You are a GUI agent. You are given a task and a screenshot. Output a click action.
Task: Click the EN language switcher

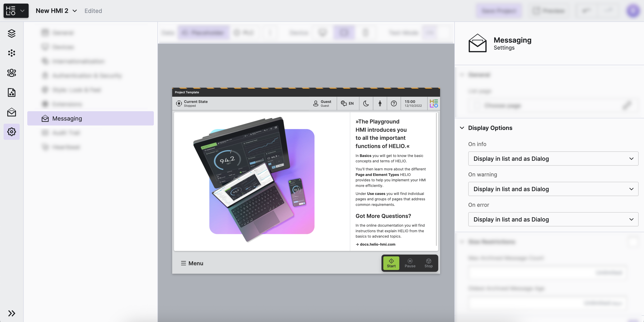coord(347,103)
